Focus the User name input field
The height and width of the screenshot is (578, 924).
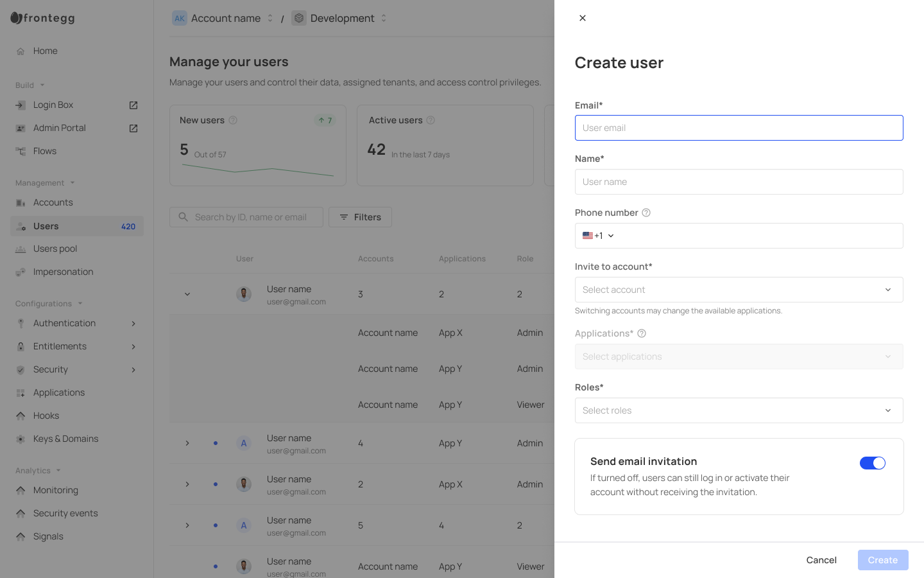[x=739, y=182]
